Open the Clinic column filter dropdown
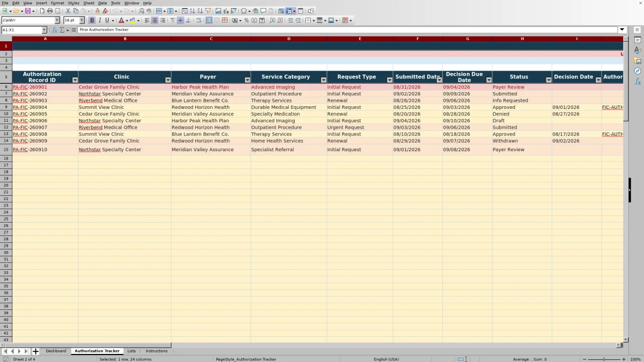The height and width of the screenshot is (362, 644). point(167,80)
